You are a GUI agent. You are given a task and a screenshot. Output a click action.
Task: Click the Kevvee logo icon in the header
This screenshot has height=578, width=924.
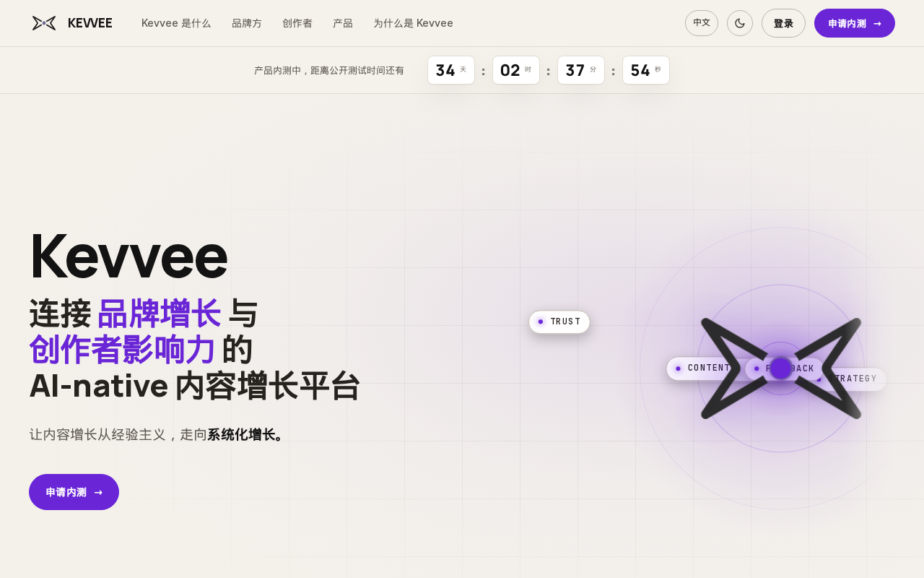click(44, 23)
